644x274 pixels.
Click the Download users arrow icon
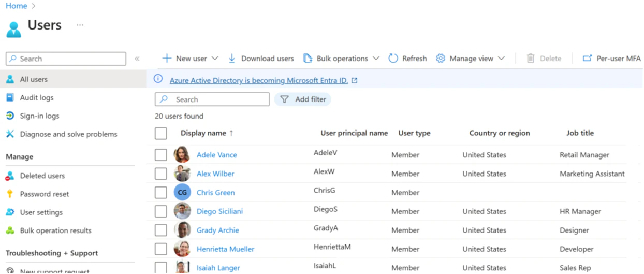point(232,59)
